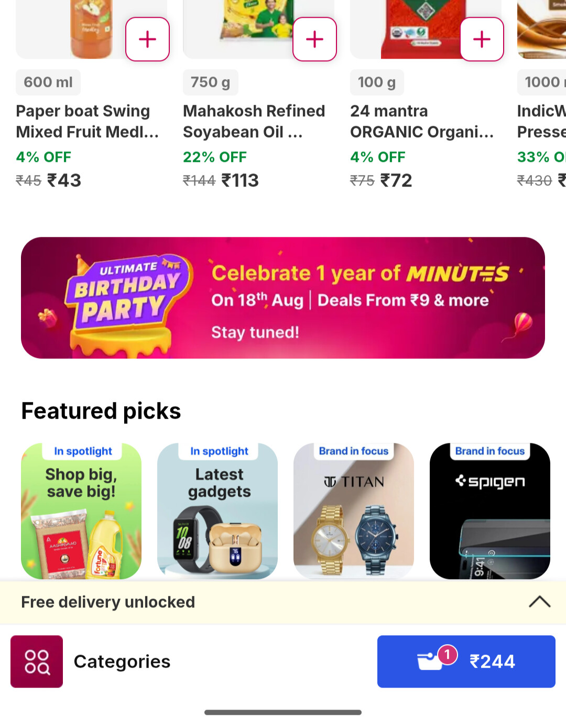Select the 750 g size label

(211, 82)
